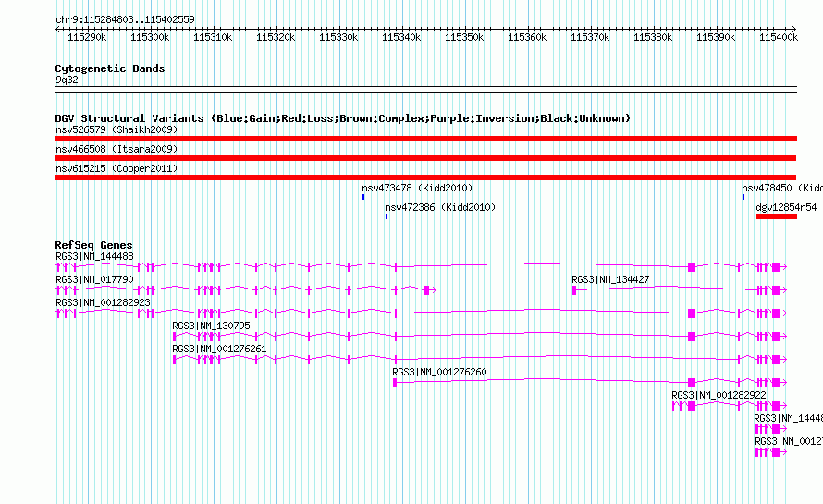Click the chr9:115284803..115402559 region label
This screenshot has width=823, height=504.
(x=125, y=19)
